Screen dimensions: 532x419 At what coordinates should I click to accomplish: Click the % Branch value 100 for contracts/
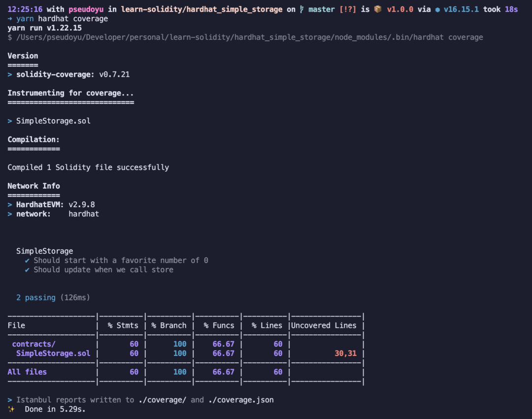pyautogui.click(x=180, y=344)
